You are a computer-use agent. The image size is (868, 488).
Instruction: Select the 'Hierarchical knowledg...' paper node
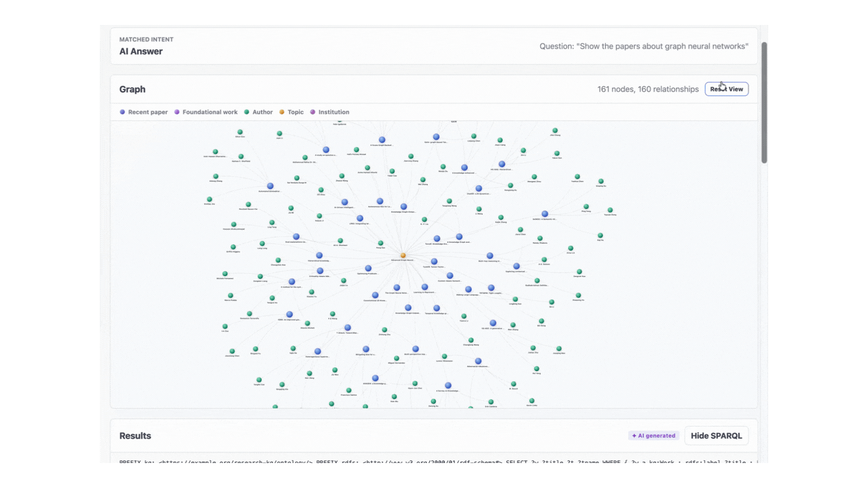coord(320,255)
